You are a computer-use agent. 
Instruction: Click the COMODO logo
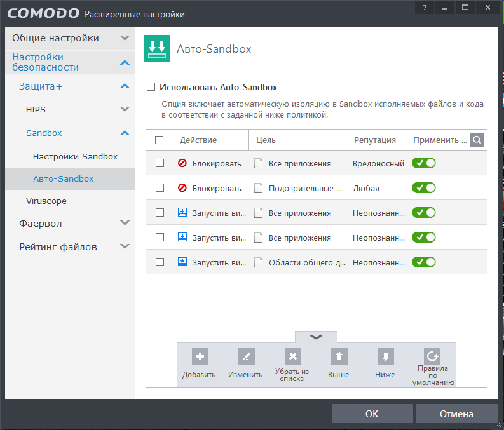(43, 13)
